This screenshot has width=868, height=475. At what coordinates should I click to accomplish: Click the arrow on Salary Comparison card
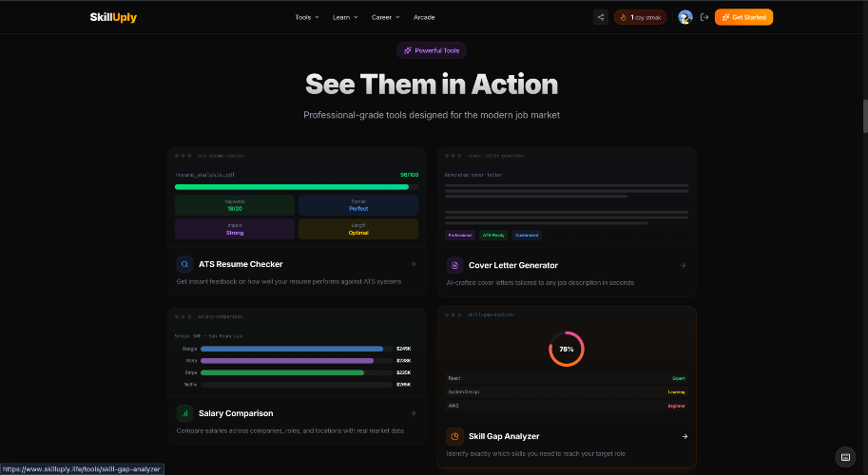click(x=413, y=413)
